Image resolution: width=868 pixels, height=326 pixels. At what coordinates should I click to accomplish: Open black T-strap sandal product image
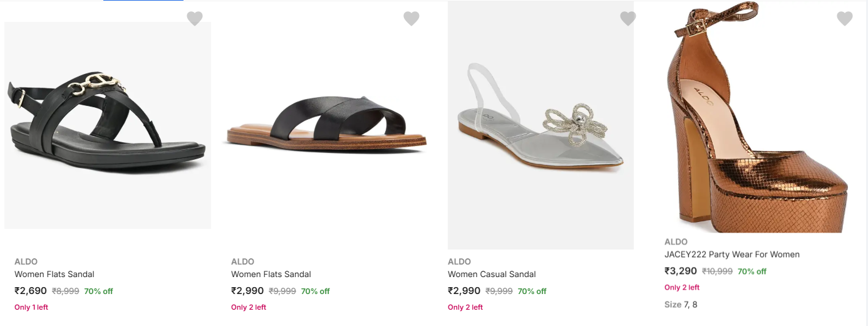click(x=108, y=125)
